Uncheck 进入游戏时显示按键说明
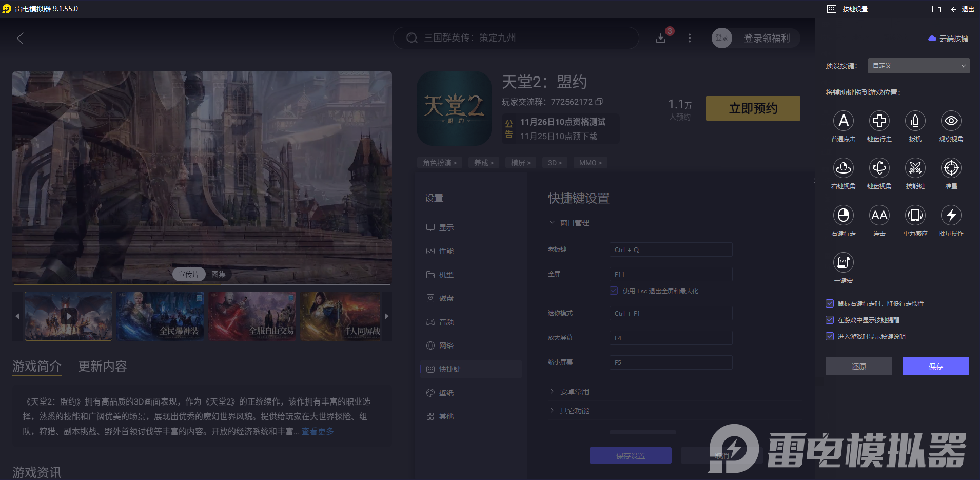Screen dimensions: 980x480 pyautogui.click(x=830, y=336)
